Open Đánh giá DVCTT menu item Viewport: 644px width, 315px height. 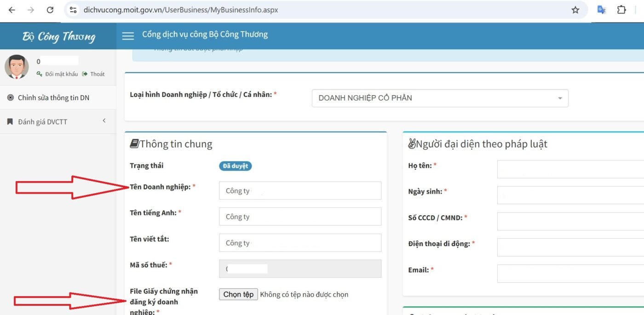tap(58, 122)
